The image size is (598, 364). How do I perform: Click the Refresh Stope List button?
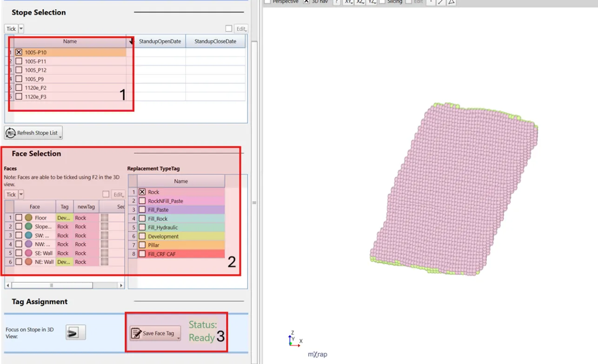coord(33,133)
